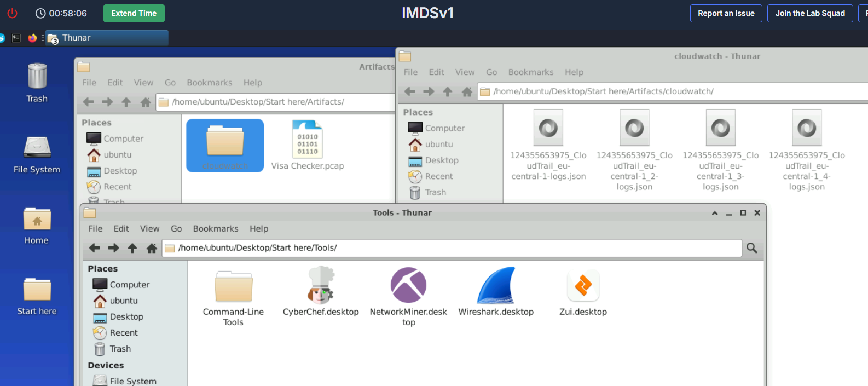This screenshot has width=868, height=386.
Task: Click the cloudwatch window path field
Action: tap(673, 91)
